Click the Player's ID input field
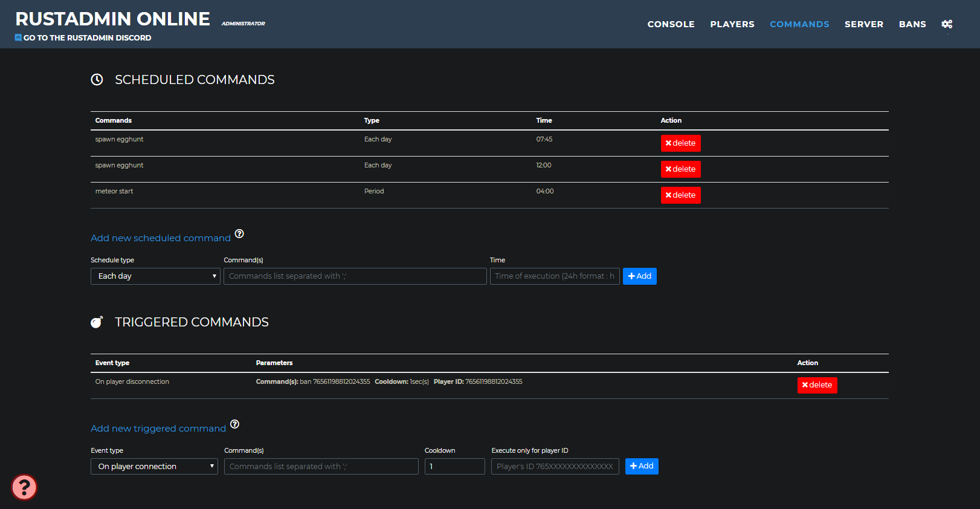The image size is (980, 509). tap(555, 467)
